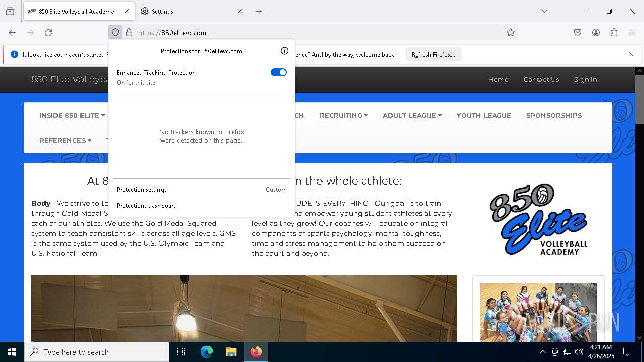Click the Firefox View icon in tab bar
This screenshot has height=362, width=644.
coord(10,11)
